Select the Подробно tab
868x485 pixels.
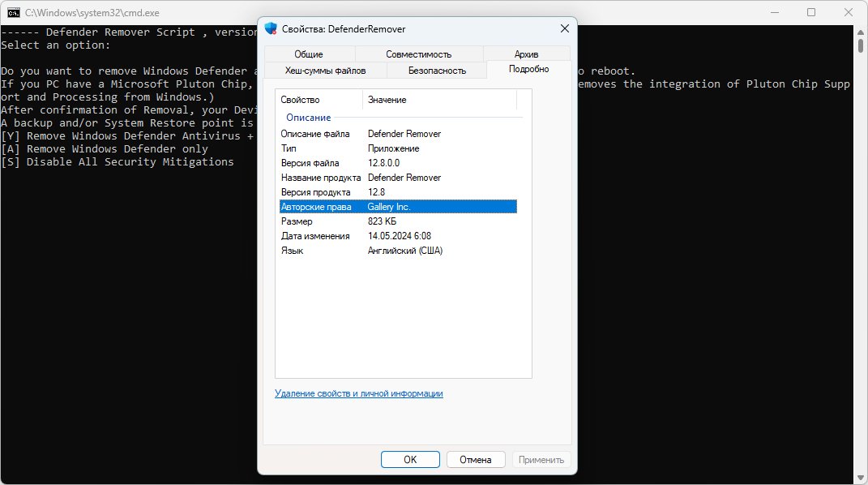(x=528, y=69)
